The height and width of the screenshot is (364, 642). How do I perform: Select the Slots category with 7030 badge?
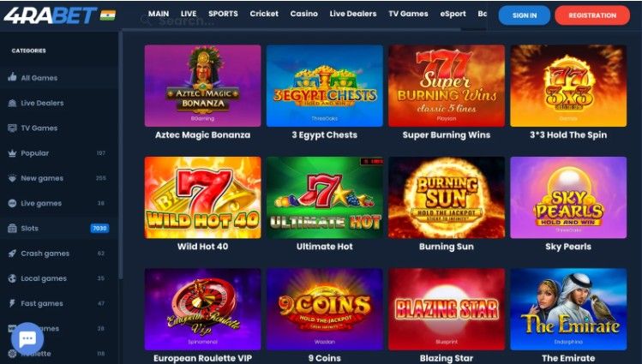pyautogui.click(x=58, y=228)
